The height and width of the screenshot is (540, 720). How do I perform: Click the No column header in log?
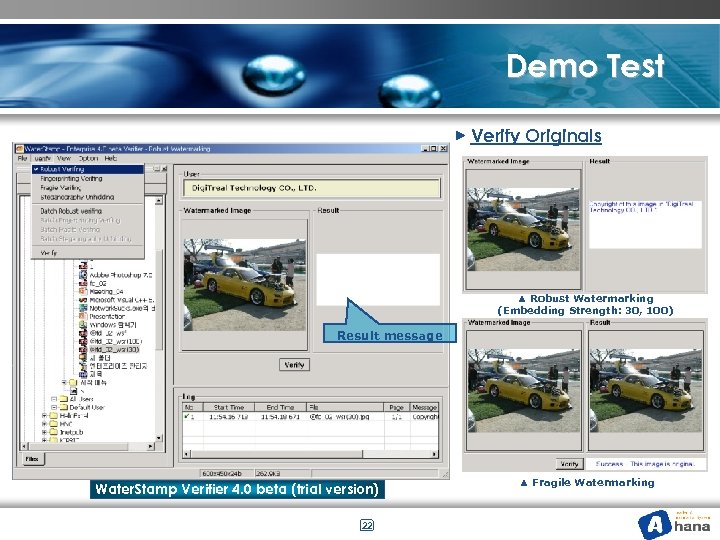tap(192, 407)
